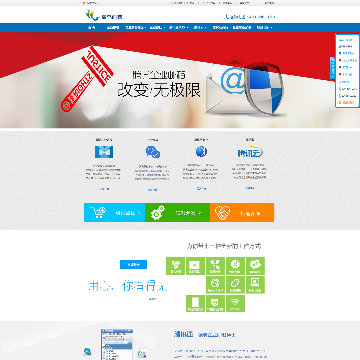Click the link under the blue globe product
Viewport: 360px width, 360px height.
coord(201,188)
